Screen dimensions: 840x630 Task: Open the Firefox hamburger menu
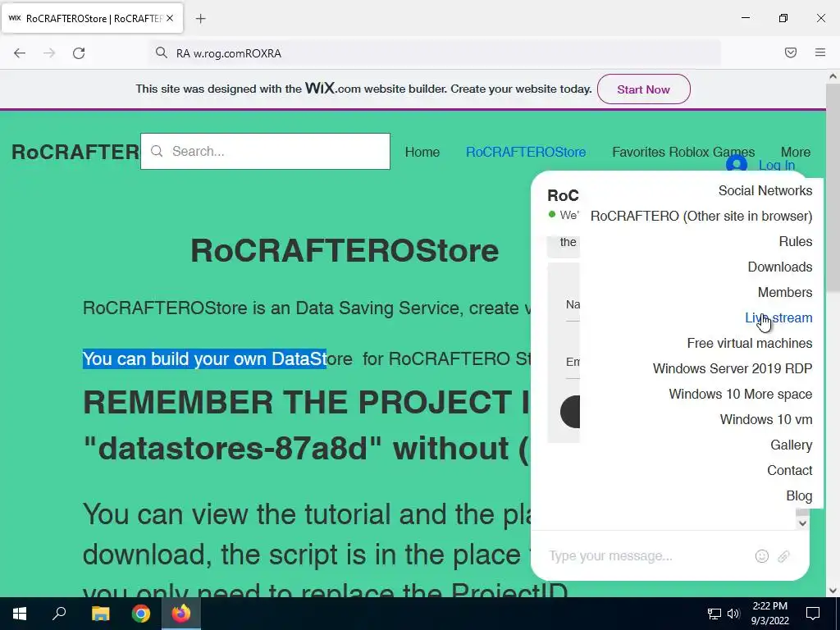coord(820,52)
